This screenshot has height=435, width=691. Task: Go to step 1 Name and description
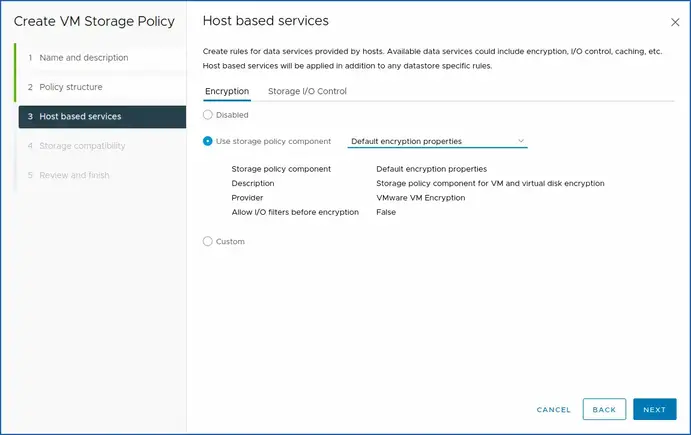83,58
